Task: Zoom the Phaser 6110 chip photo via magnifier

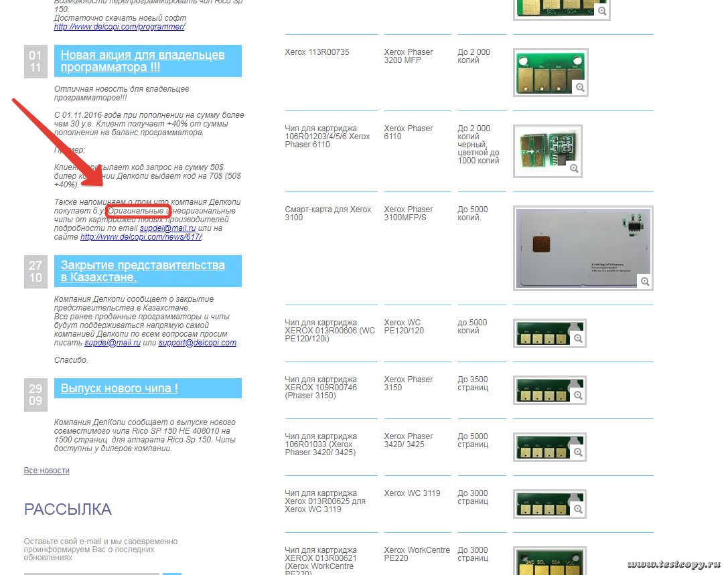Action: coord(574,169)
